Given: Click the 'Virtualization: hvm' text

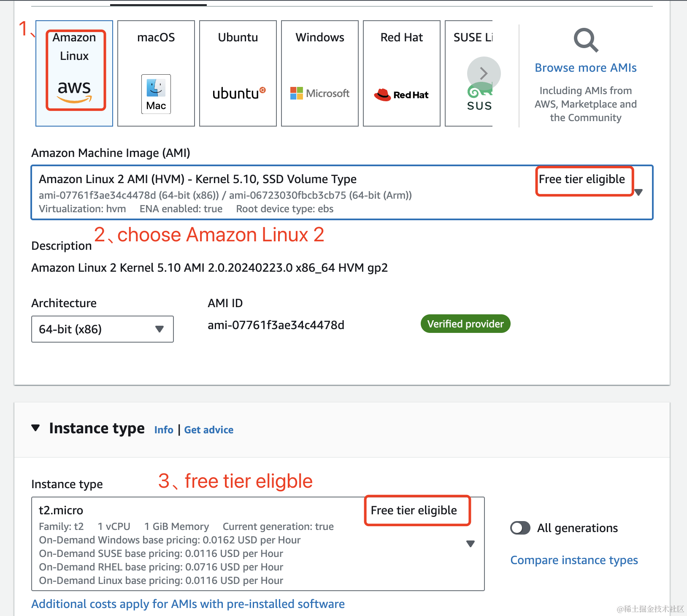Looking at the screenshot, I should click(82, 209).
